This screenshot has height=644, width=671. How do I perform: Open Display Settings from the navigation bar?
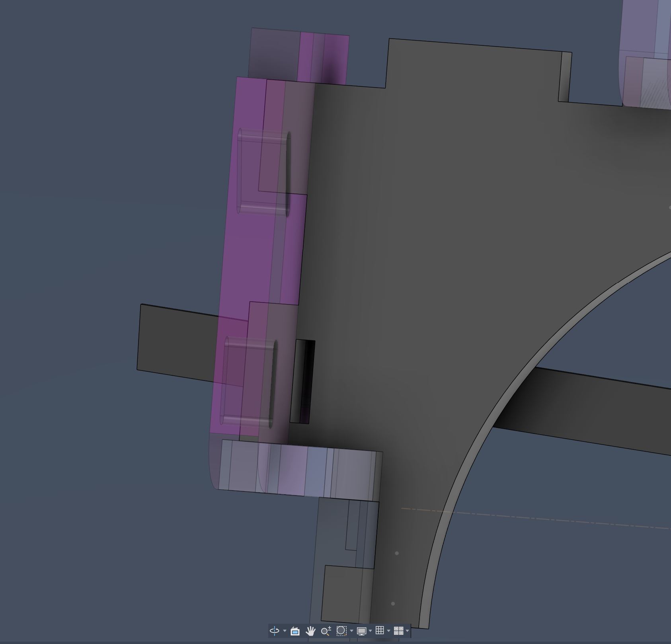point(362,631)
